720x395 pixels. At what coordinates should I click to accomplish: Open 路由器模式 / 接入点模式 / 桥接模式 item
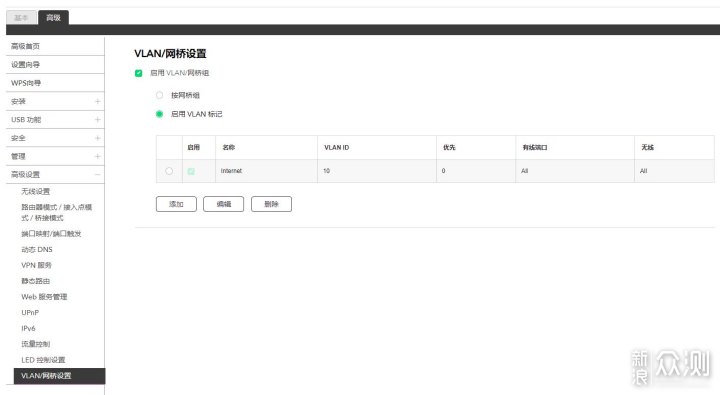click(56, 212)
